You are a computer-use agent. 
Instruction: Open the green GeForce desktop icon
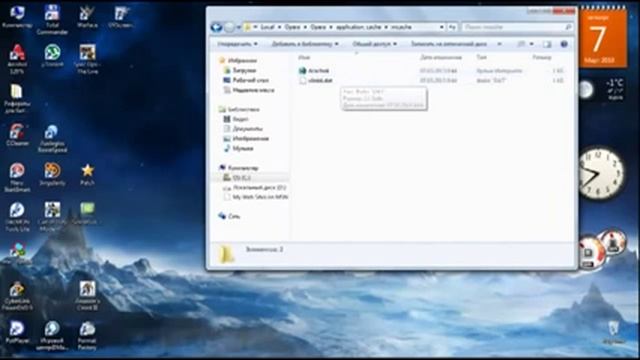pos(87,213)
